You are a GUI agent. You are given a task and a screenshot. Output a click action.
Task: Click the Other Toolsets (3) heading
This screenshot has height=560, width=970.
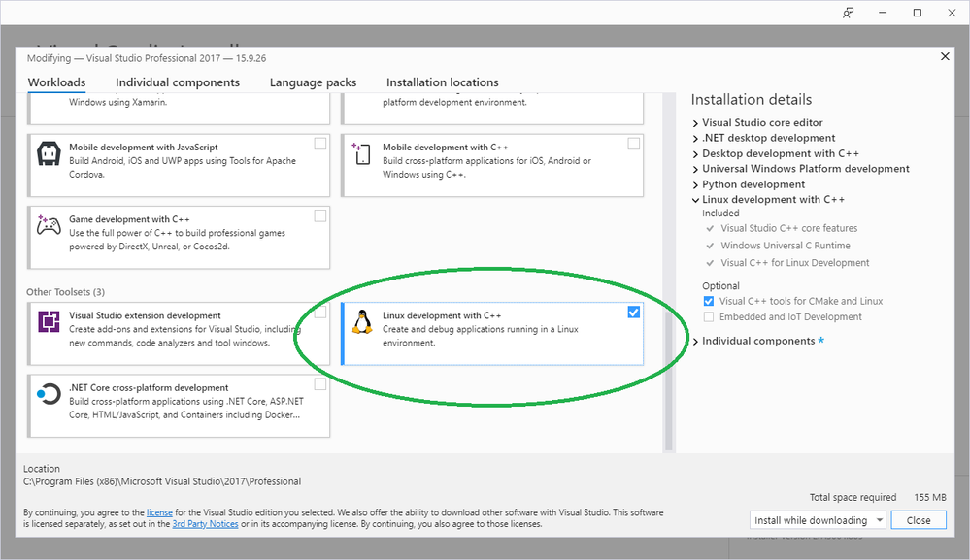tap(66, 292)
